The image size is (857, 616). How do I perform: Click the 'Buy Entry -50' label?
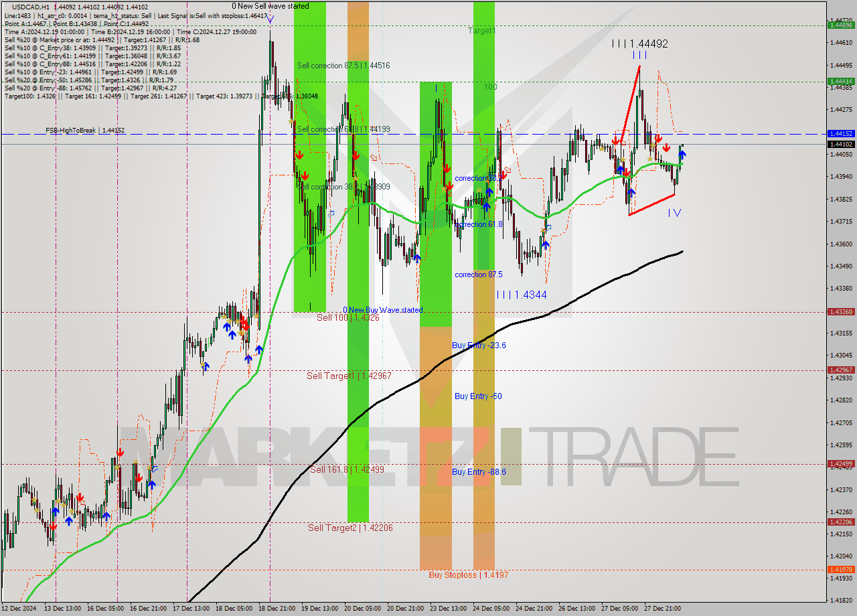click(478, 396)
